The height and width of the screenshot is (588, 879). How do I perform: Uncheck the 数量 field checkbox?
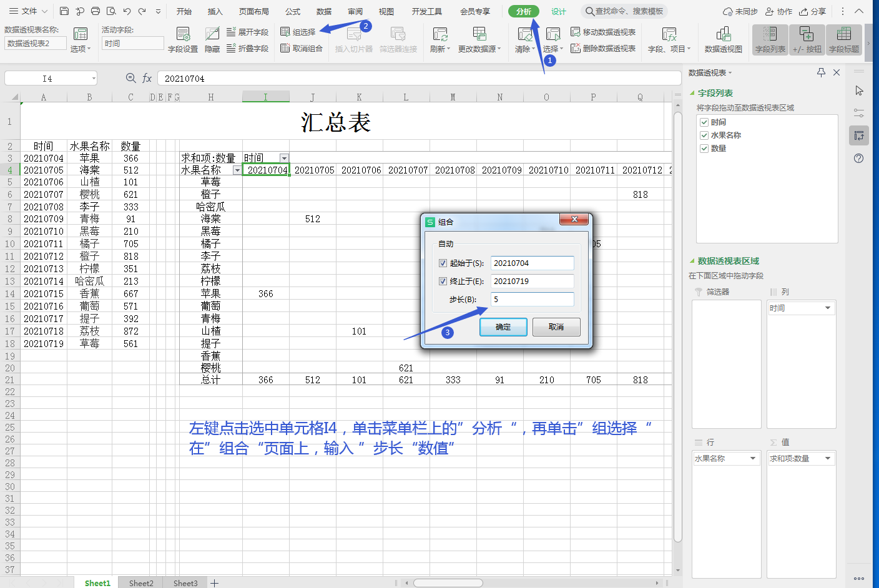point(704,148)
